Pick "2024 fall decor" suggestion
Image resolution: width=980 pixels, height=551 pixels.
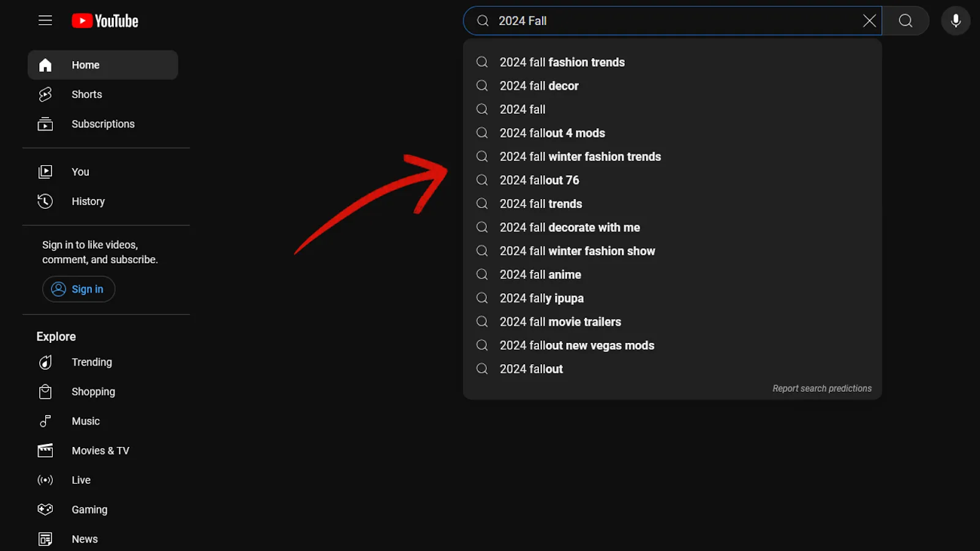(538, 86)
